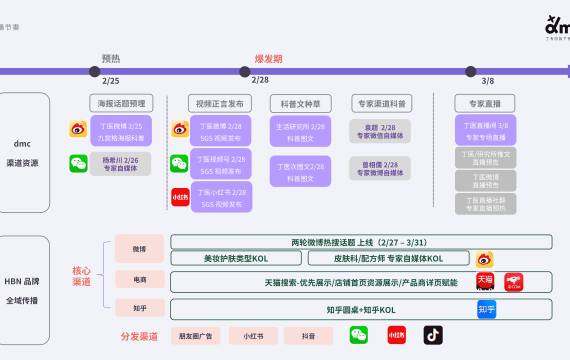
Task: Click the Tmall 天猫 icon in 电商 row
Action: pos(485,281)
